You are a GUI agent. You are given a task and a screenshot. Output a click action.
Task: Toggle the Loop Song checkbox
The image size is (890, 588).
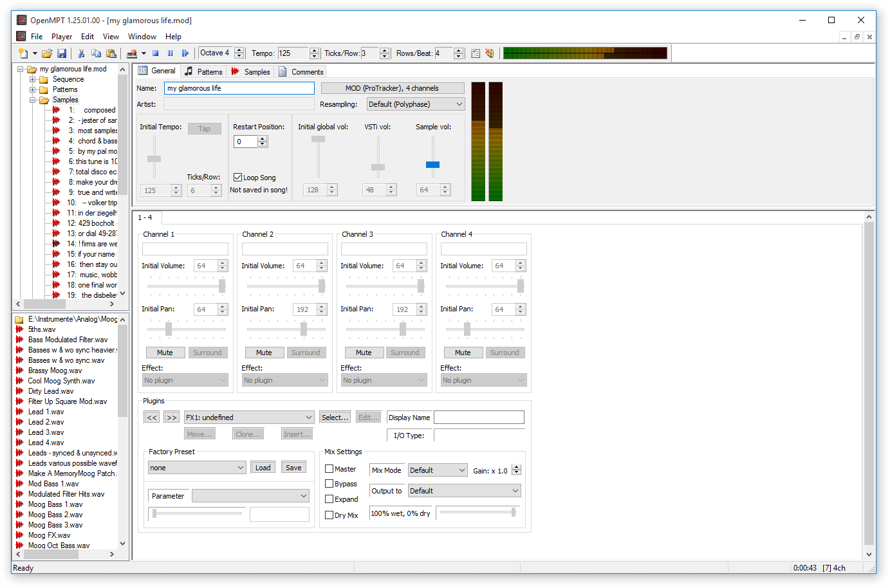[237, 178]
